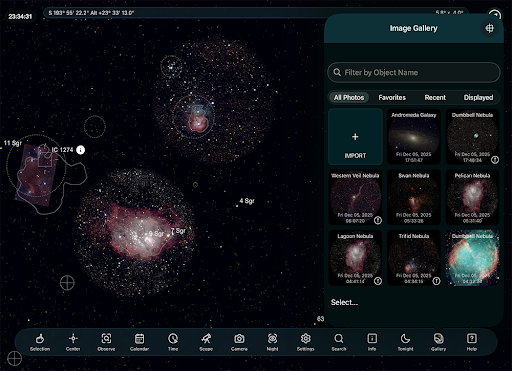Click the Select... button

pyautogui.click(x=344, y=302)
